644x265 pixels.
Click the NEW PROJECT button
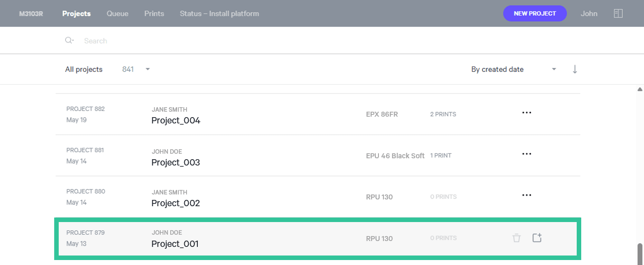pyautogui.click(x=535, y=14)
